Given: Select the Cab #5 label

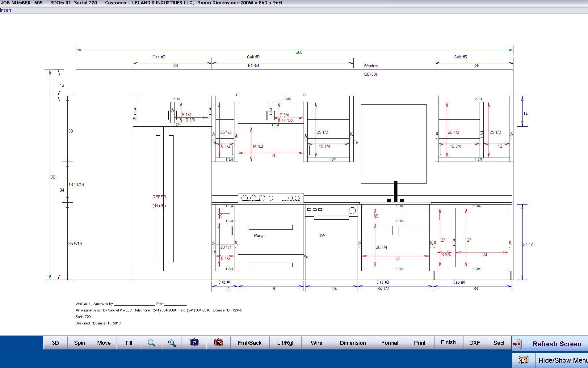Looking at the screenshot, I should (460, 57).
